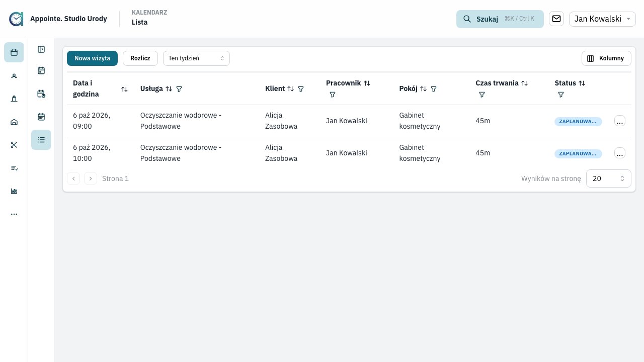Show more sidebar options (three dots)
Screen dimensions: 644x362
14,214
